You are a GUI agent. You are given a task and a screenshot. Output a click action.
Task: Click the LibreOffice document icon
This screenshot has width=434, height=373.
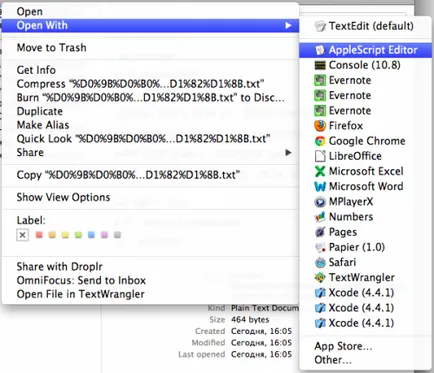[x=320, y=156]
